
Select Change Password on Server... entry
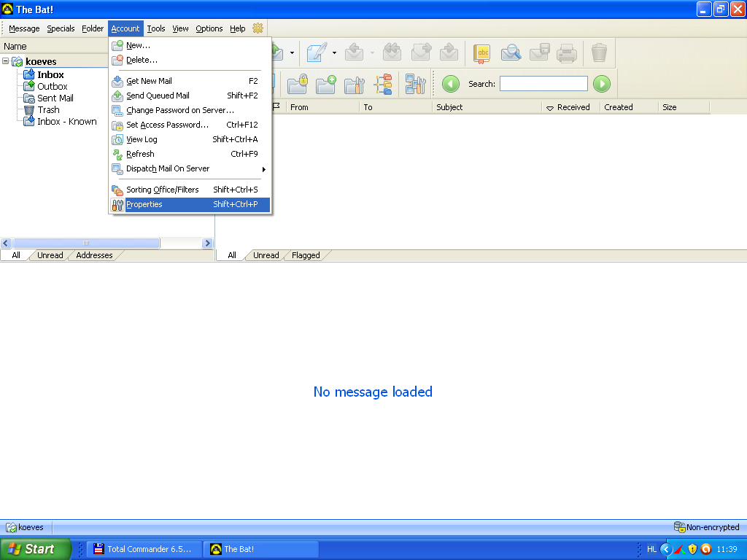coord(190,111)
